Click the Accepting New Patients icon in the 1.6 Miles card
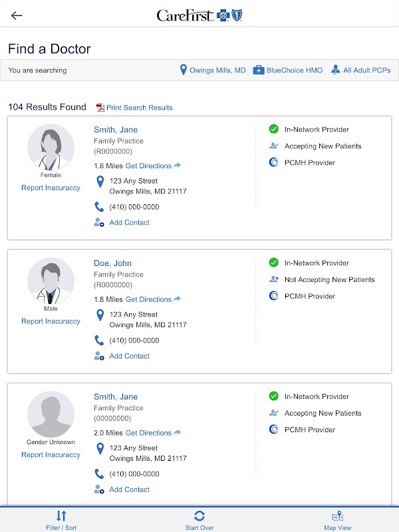 (273, 146)
